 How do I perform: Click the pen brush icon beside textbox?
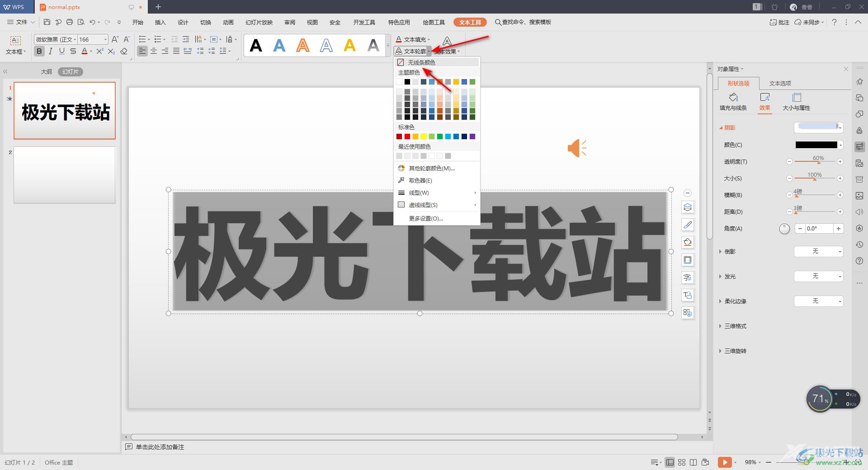[x=688, y=225]
